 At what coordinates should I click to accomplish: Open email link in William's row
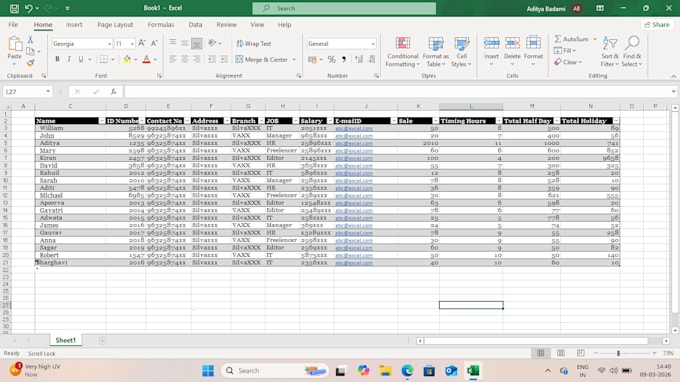[354, 128]
